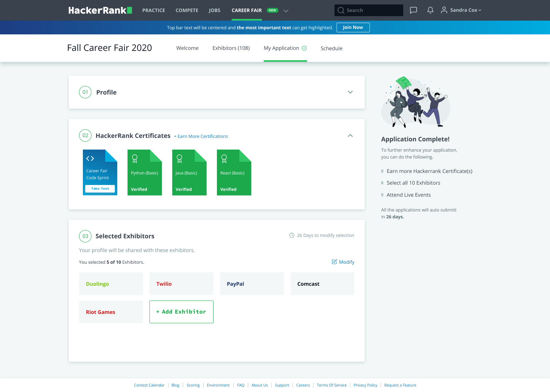Viewport: 550px width, 392px height.
Task: Click Attend Live Events item
Action: tap(409, 195)
